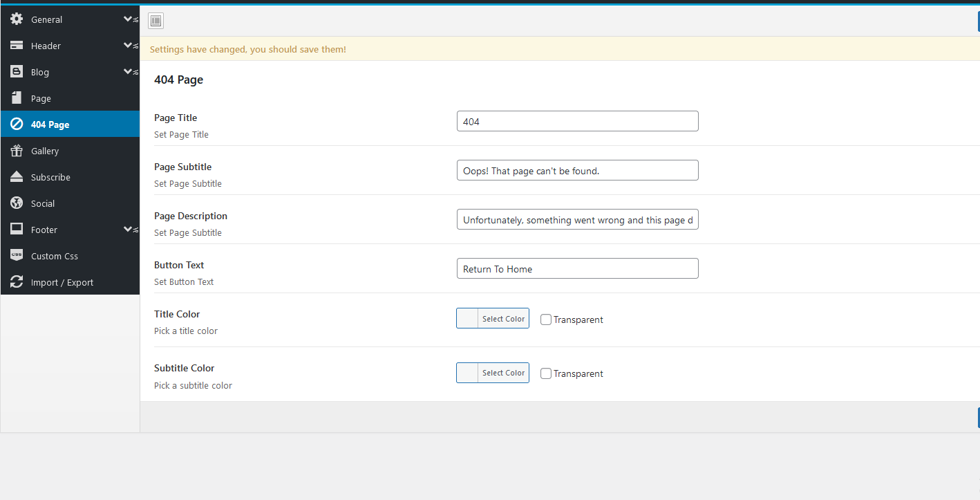Click the Subscribe eject-style icon
Screen dimensions: 980x500
(17, 177)
